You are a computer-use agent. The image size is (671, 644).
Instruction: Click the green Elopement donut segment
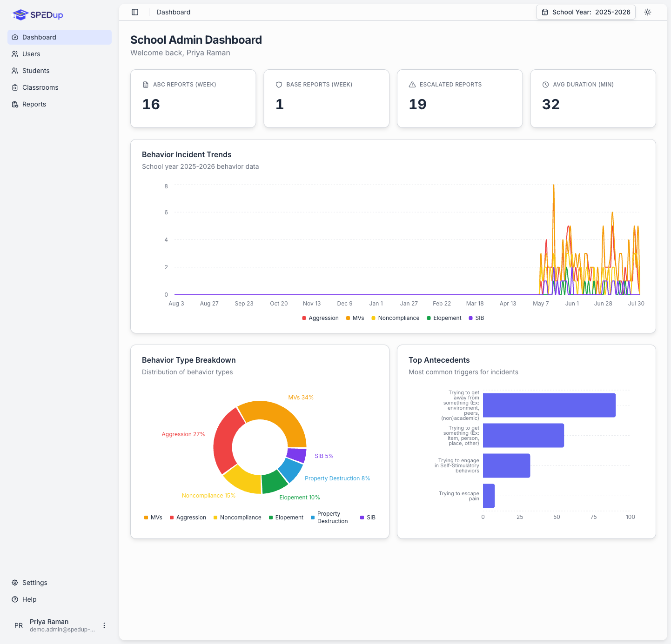point(274,482)
